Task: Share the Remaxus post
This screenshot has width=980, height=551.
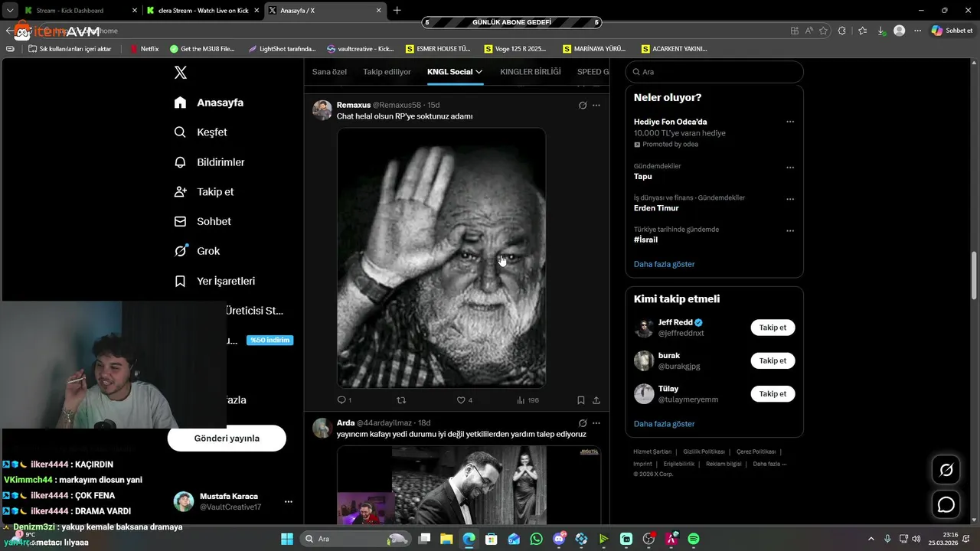Action: point(596,400)
